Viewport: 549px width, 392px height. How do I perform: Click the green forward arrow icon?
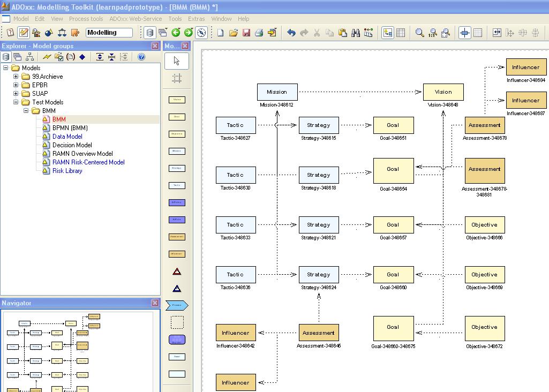189,33
